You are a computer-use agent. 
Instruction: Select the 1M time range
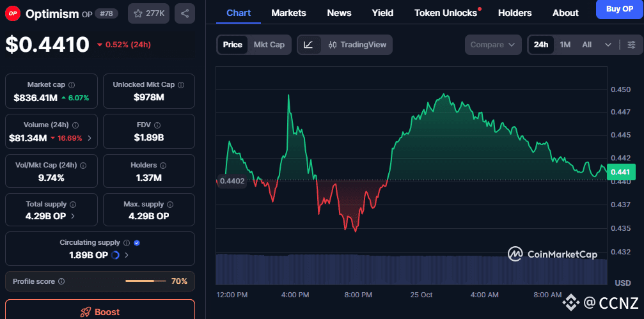(565, 45)
